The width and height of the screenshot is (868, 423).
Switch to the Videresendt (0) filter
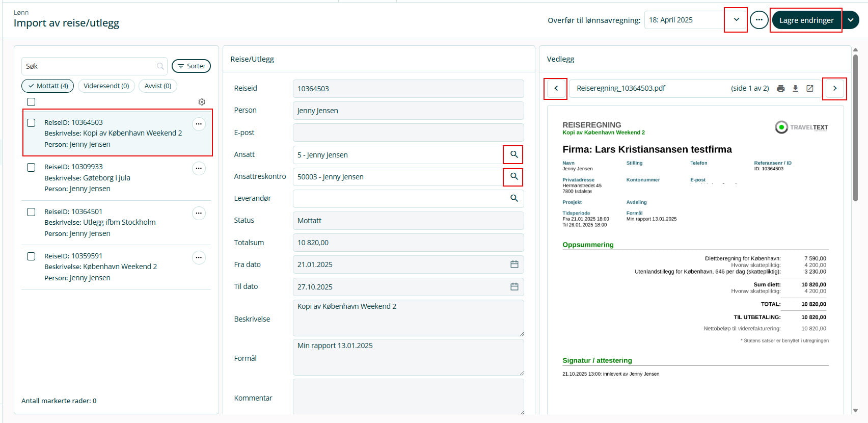106,86
